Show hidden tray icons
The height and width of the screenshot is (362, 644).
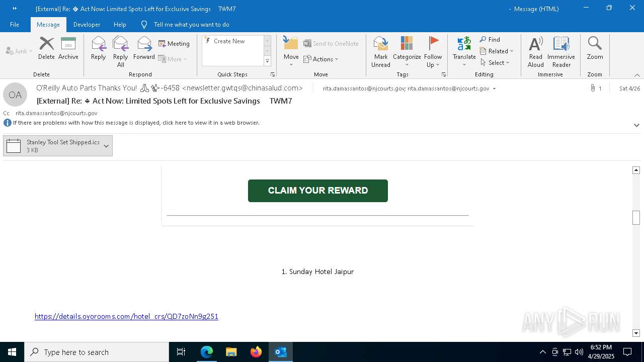pyautogui.click(x=542, y=352)
